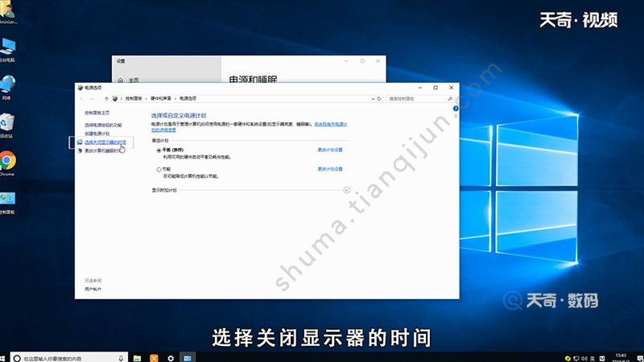Click the taskbar search box
The height and width of the screenshot is (362, 644).
click(69, 358)
